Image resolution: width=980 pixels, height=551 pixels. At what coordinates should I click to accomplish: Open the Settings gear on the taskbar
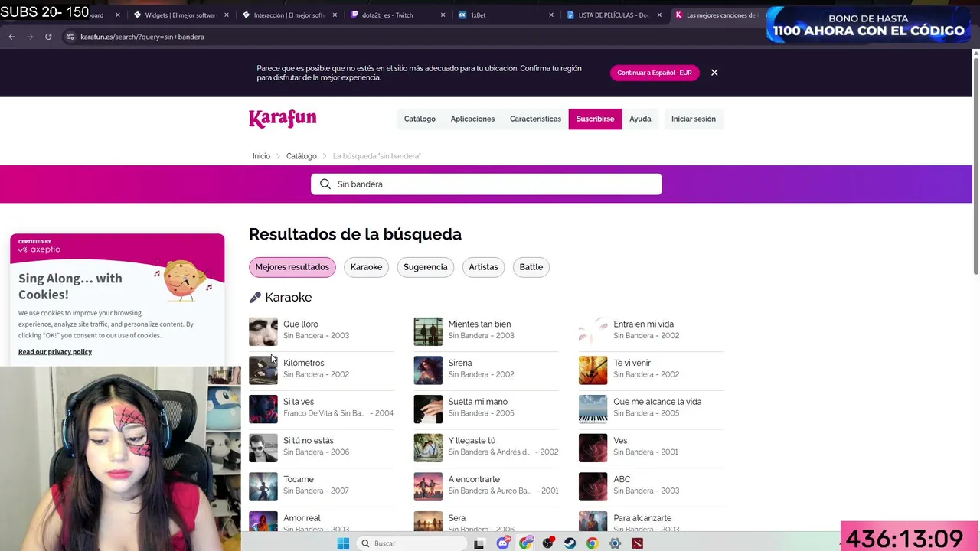615,543
